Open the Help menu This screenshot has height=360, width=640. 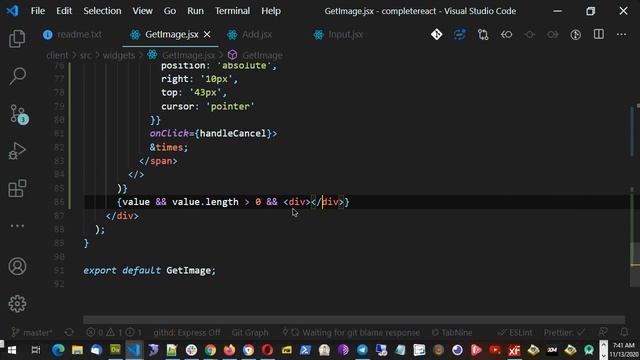click(271, 11)
